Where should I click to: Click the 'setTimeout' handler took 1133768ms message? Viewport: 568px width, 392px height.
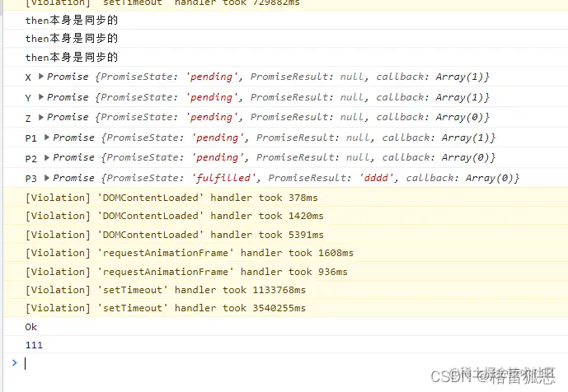point(166,290)
